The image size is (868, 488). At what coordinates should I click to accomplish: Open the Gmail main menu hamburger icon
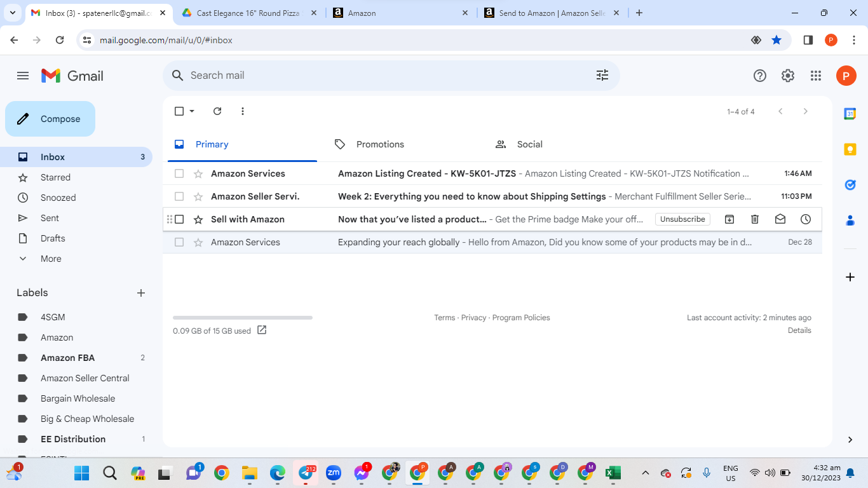23,76
